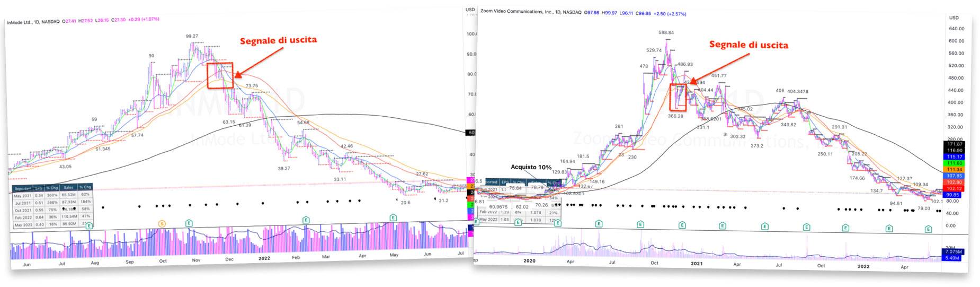
Task: Click the earnings "E" marker right of the split marker
Action: (x=189, y=223)
